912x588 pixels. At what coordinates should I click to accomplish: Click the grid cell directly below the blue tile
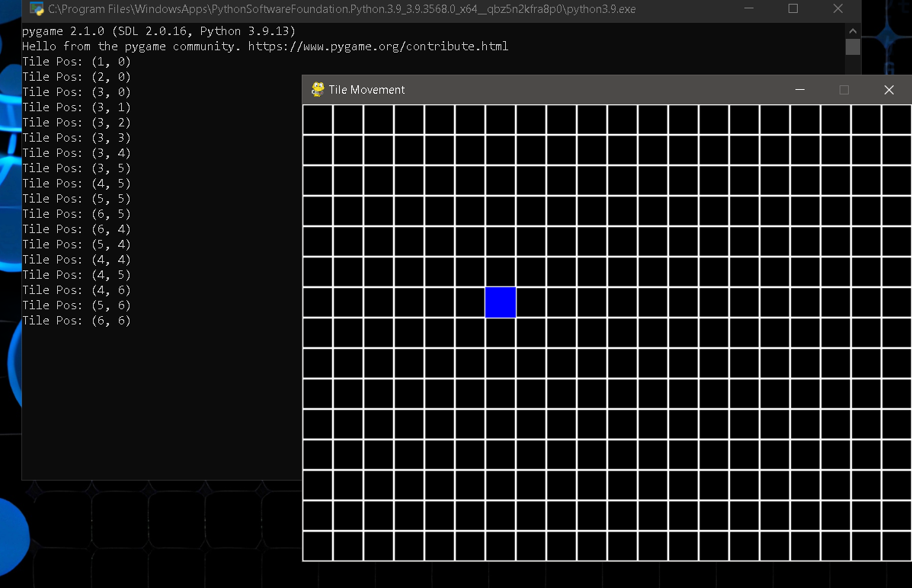[501, 333]
